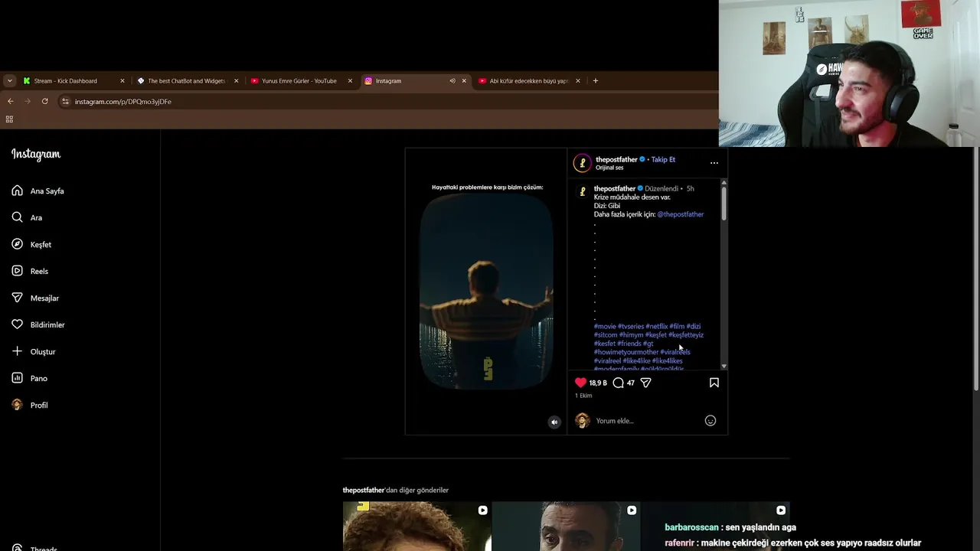Open first related post thumbnail

click(x=416, y=527)
